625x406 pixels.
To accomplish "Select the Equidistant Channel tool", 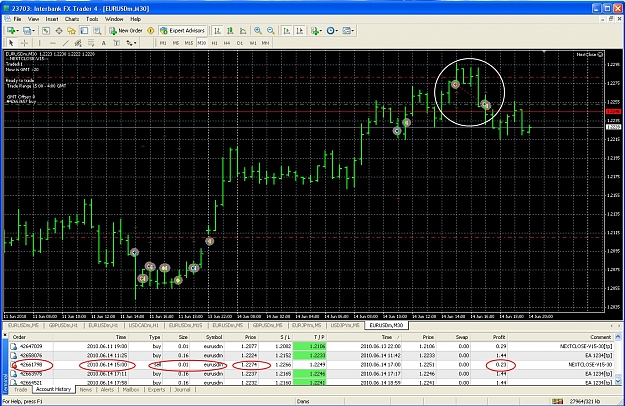I will tap(78, 43).
